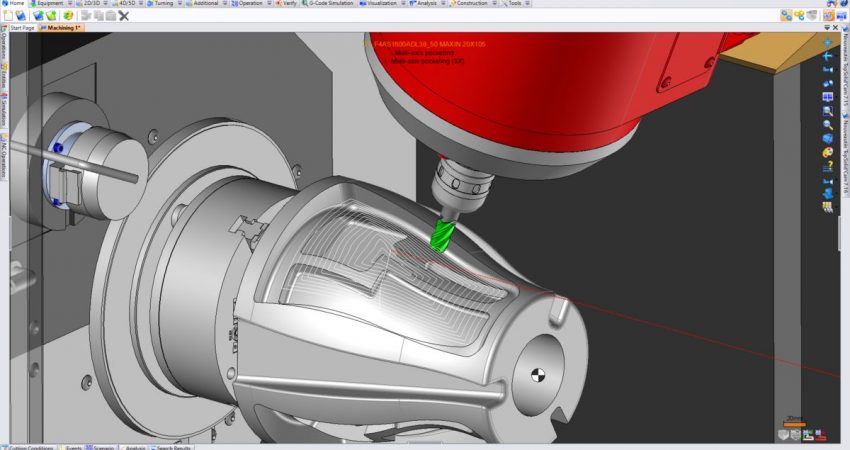Open the Entities side panel tab
The image size is (850, 450).
click(4, 76)
